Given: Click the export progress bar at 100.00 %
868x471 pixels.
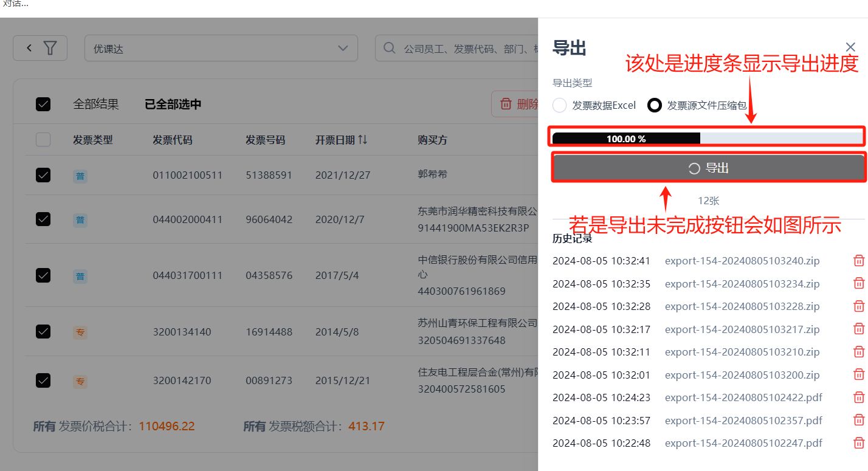Looking at the screenshot, I should pos(708,139).
